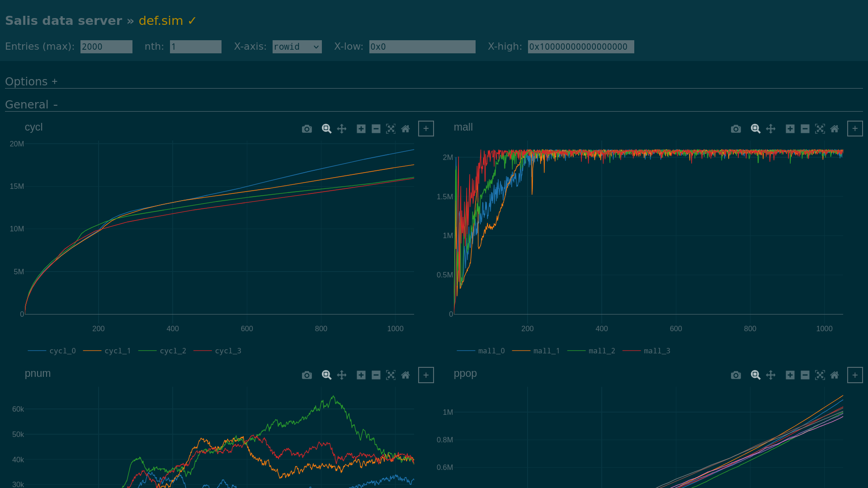Expand the Options section
Image resolution: width=868 pixels, height=488 pixels.
[x=31, y=81]
